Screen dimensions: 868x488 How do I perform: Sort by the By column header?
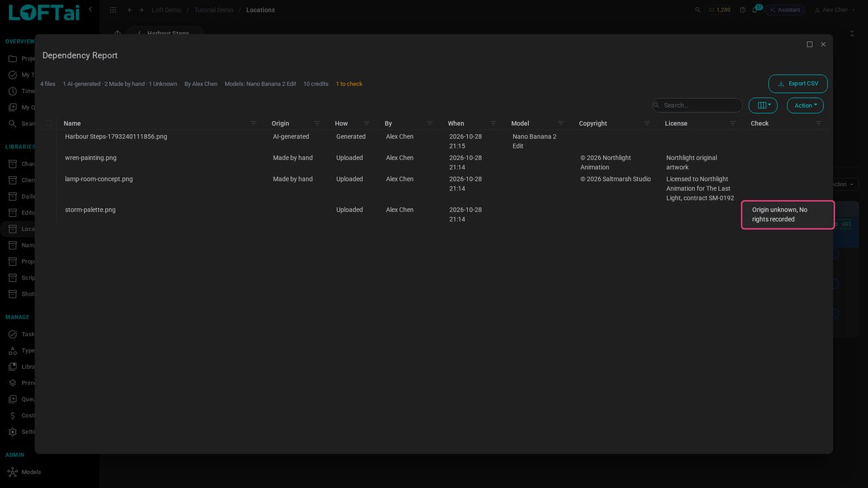[389, 123]
